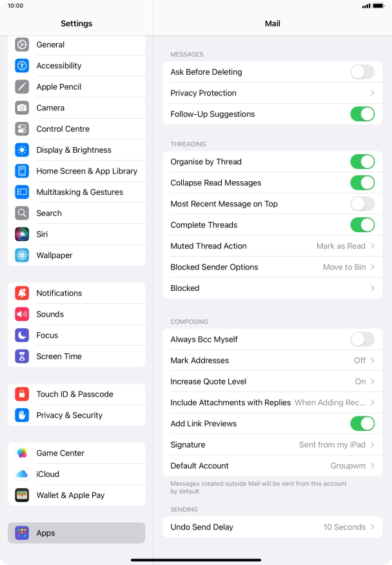Screen dimensions: 392x565
Task: Edit the Signature setting
Action: pos(272,444)
